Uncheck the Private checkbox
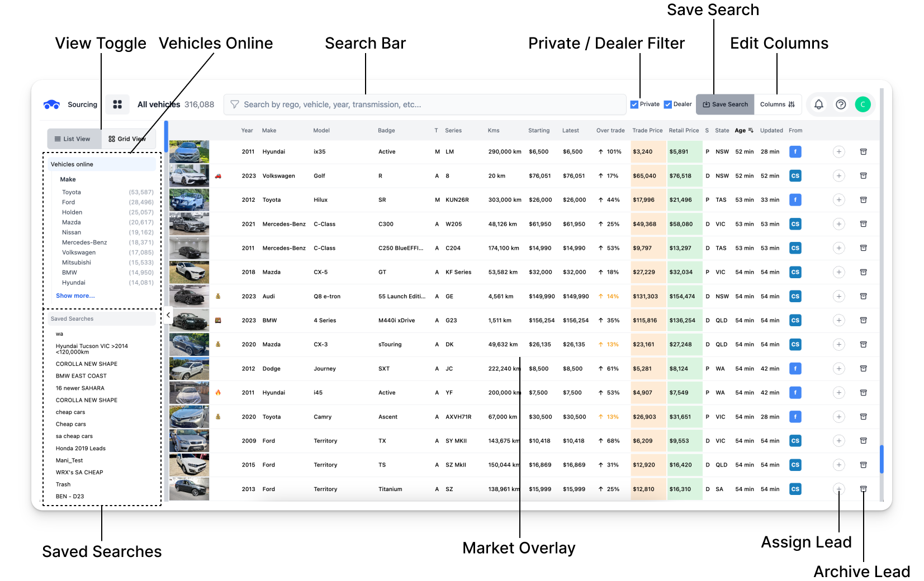The height and width of the screenshot is (581, 924). (x=634, y=104)
